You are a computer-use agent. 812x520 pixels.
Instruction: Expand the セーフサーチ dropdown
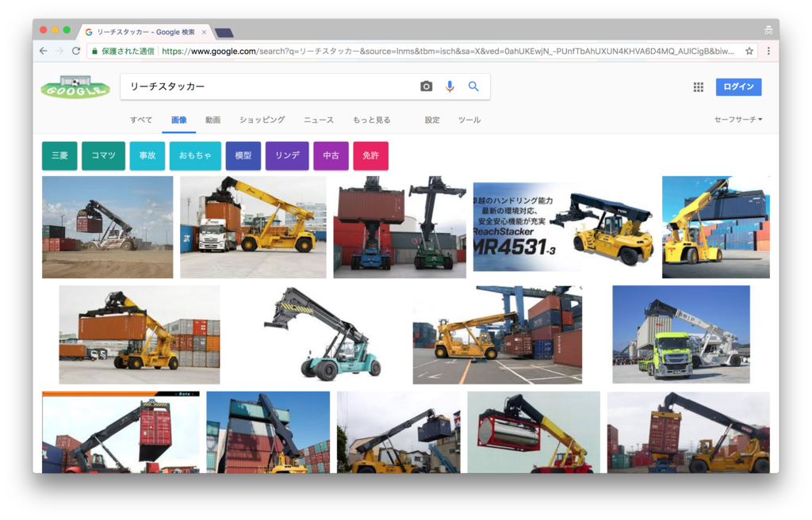738,120
